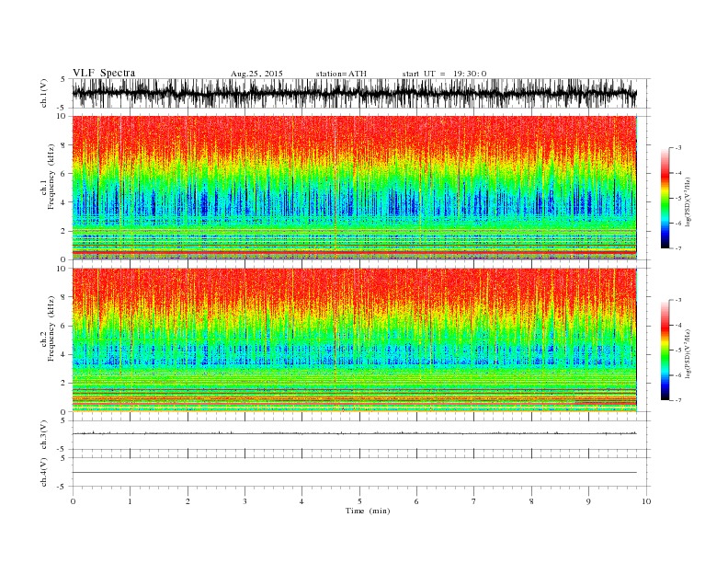Click the '-3' value on ch.1 color bar
The width and height of the screenshot is (728, 563).
pos(678,148)
